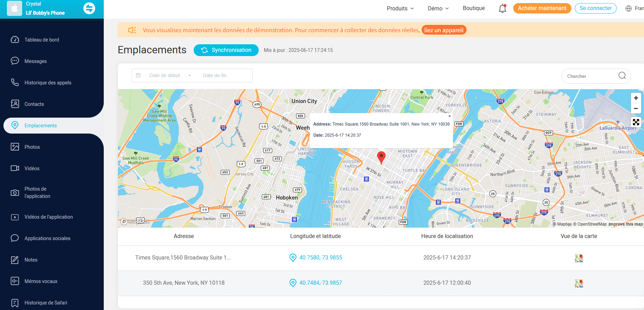644x310 pixels.
Task: Click the Adresse column header
Action: [184, 236]
